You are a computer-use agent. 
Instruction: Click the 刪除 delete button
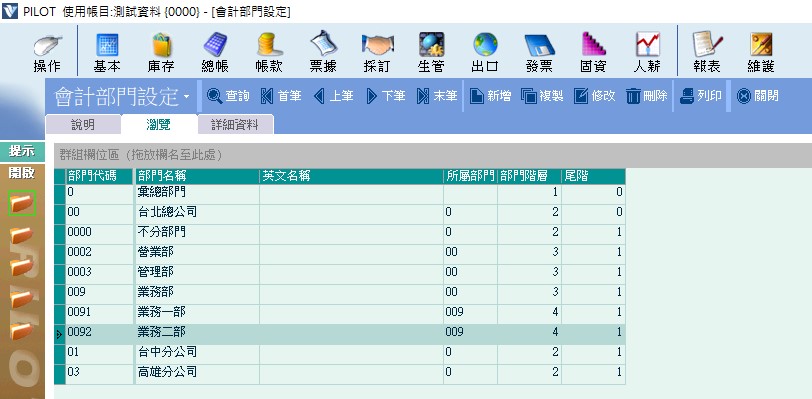646,96
